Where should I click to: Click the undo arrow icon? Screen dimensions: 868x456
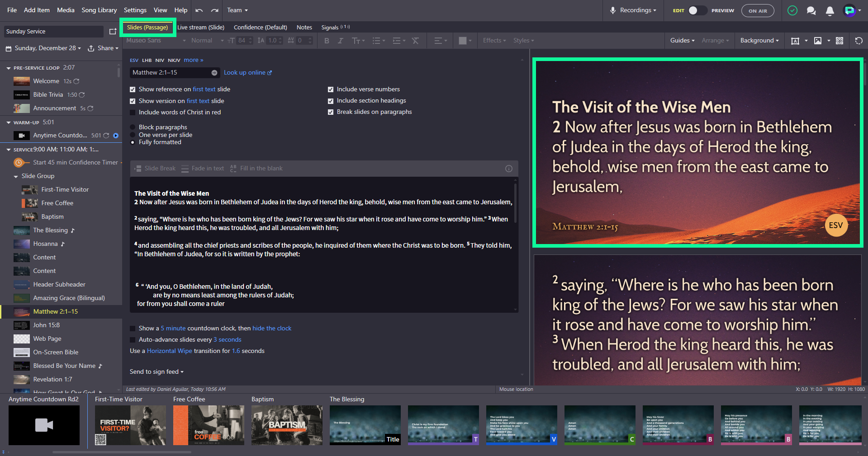click(199, 10)
